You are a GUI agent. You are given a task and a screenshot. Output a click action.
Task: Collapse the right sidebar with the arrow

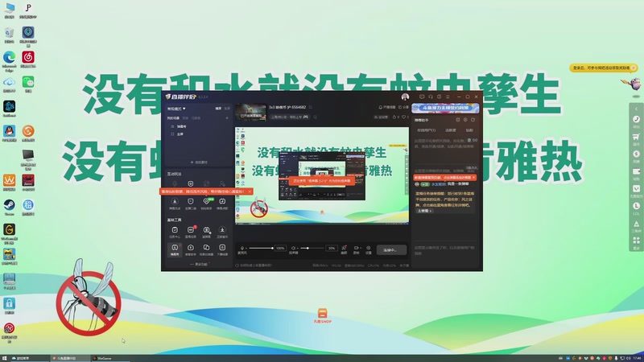point(636,109)
